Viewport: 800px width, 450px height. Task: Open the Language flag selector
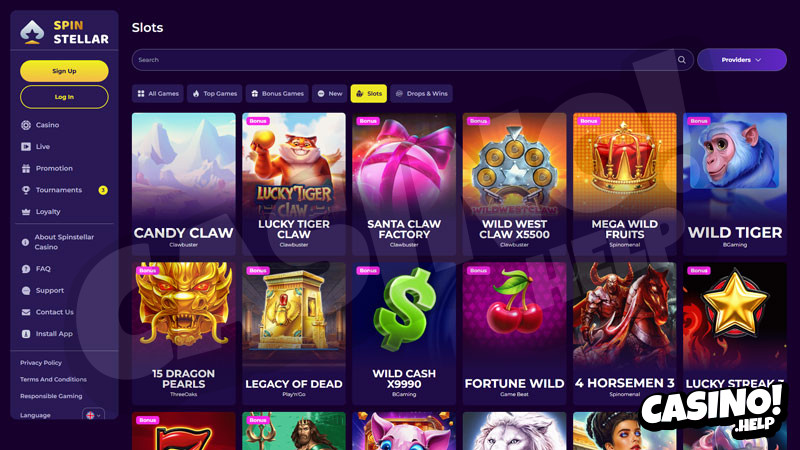point(93,415)
